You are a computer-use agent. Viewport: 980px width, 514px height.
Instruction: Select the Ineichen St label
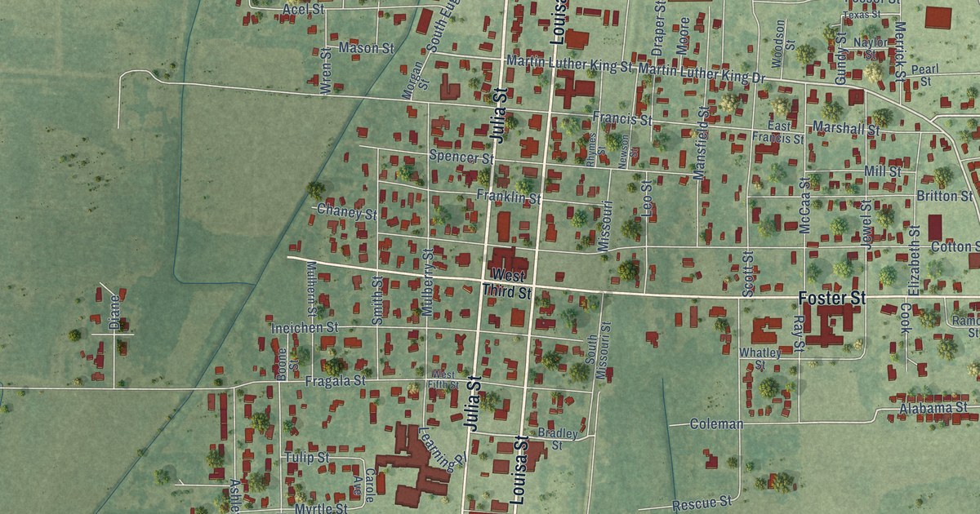pyautogui.click(x=305, y=326)
